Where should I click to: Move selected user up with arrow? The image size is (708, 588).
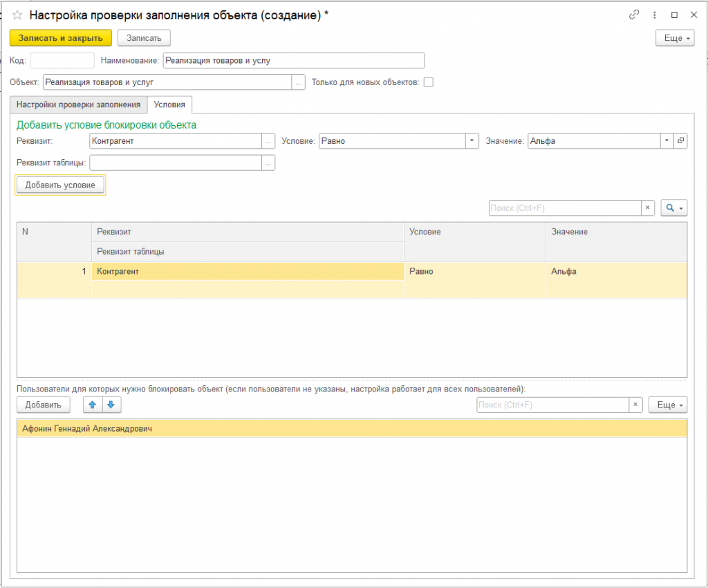(92, 405)
